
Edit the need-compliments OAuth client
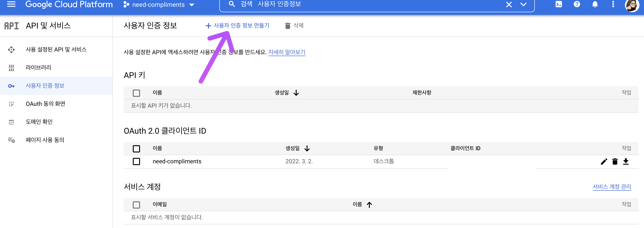[x=604, y=162]
